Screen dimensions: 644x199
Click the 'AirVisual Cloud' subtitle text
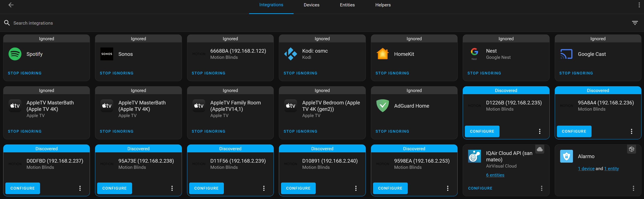point(501,166)
